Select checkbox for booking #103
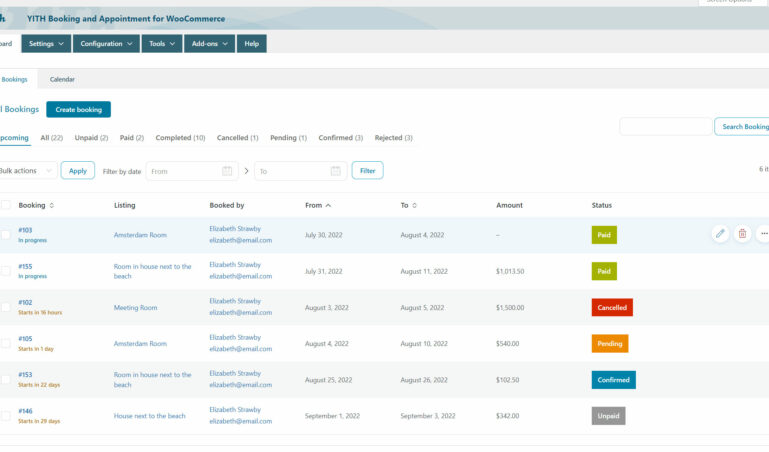 click(5, 235)
